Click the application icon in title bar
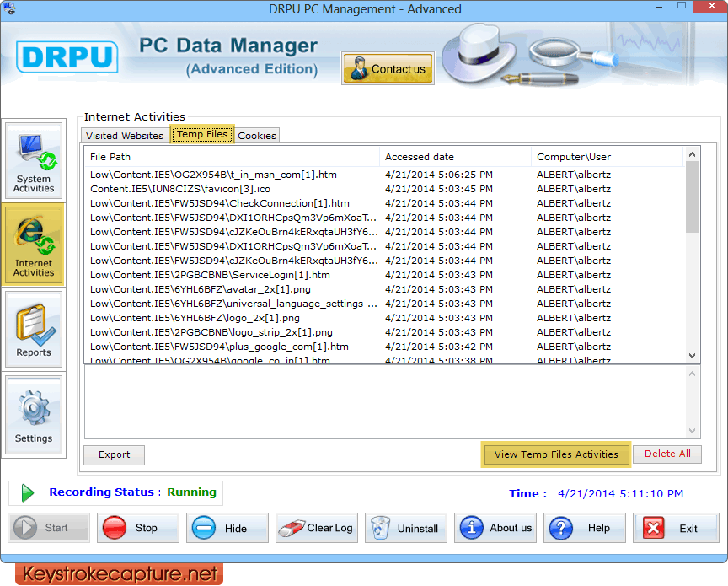Viewport: 728px width, 586px height. (x=8, y=8)
